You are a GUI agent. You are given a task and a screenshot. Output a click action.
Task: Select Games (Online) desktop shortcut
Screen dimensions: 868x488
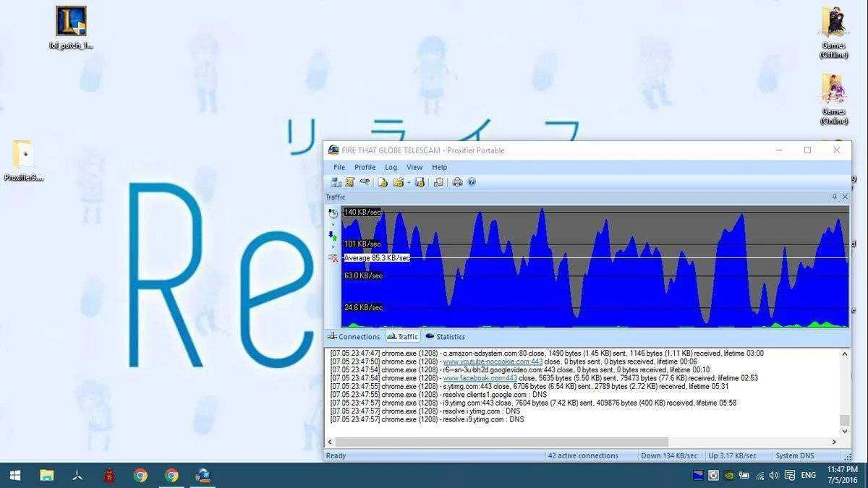[834, 99]
